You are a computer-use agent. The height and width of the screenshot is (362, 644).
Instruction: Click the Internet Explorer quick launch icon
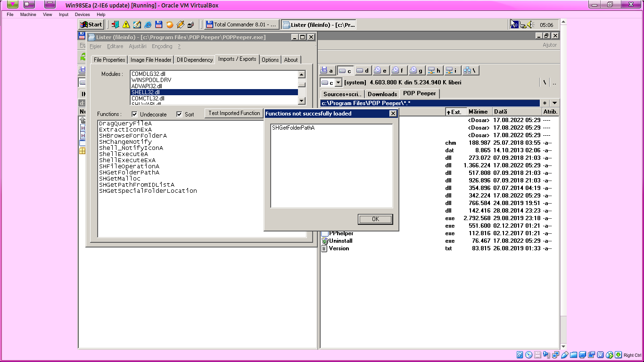click(x=148, y=25)
